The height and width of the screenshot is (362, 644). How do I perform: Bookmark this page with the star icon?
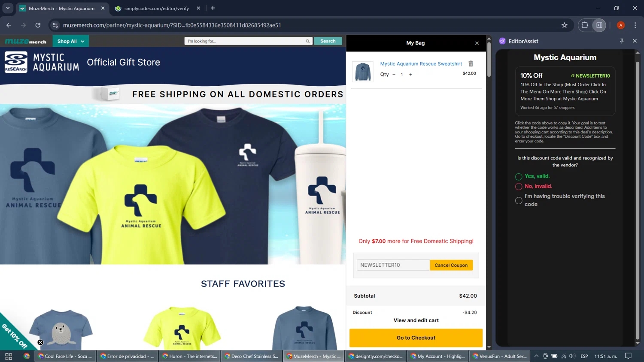(564, 25)
